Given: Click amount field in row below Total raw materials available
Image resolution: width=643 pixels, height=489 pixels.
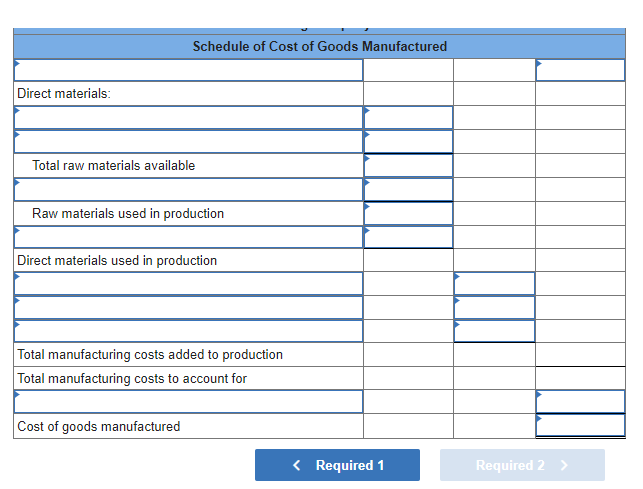Looking at the screenshot, I should 408,190.
